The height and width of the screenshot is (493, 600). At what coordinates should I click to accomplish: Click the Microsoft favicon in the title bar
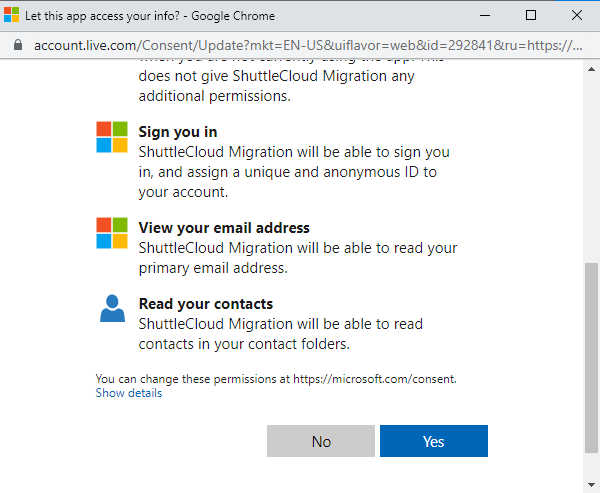tap(11, 15)
